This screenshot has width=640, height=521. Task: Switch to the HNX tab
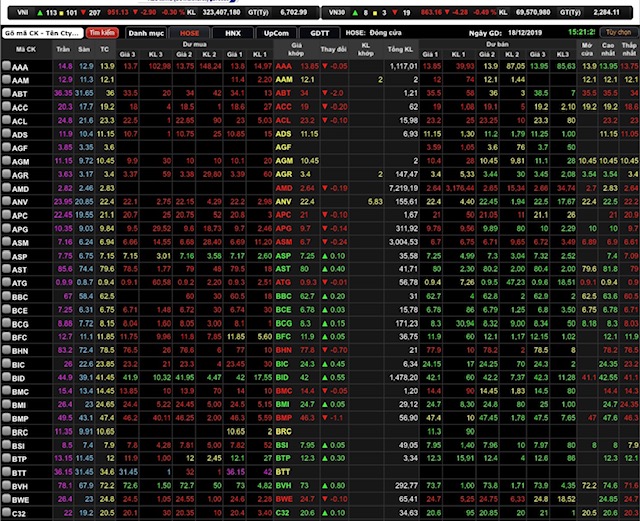click(x=233, y=33)
